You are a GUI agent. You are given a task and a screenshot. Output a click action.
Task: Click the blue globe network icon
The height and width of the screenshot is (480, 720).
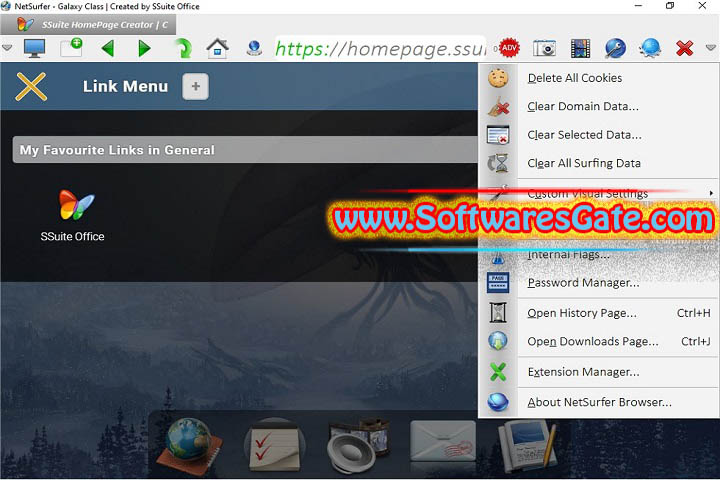650,48
